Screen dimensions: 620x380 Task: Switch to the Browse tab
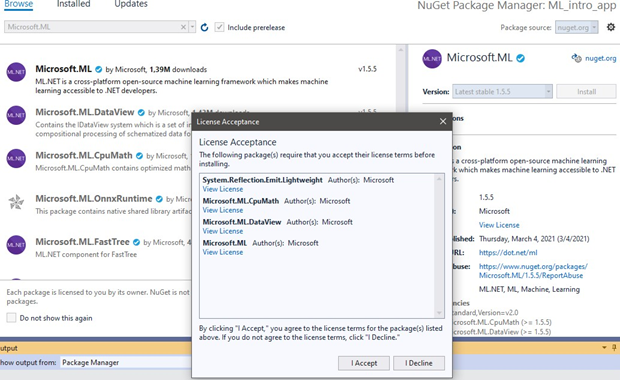point(19,4)
